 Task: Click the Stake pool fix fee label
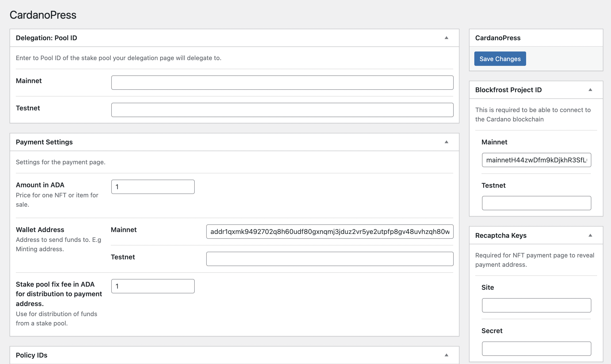tap(59, 294)
